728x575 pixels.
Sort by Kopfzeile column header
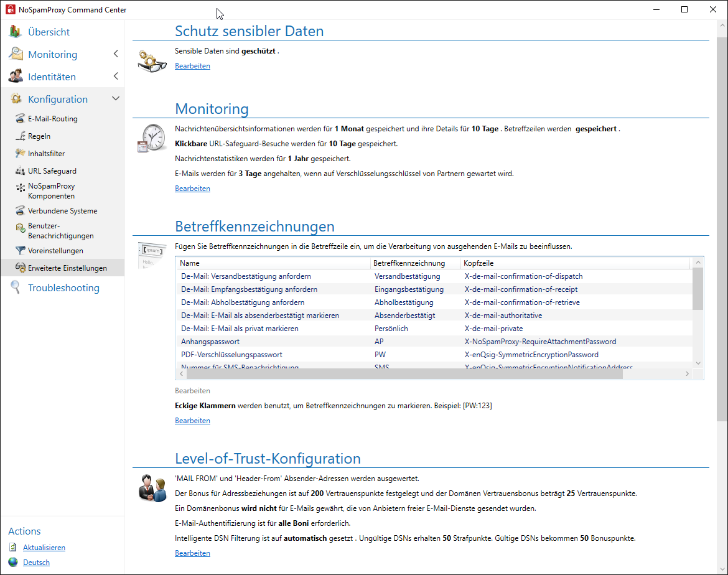coord(576,263)
